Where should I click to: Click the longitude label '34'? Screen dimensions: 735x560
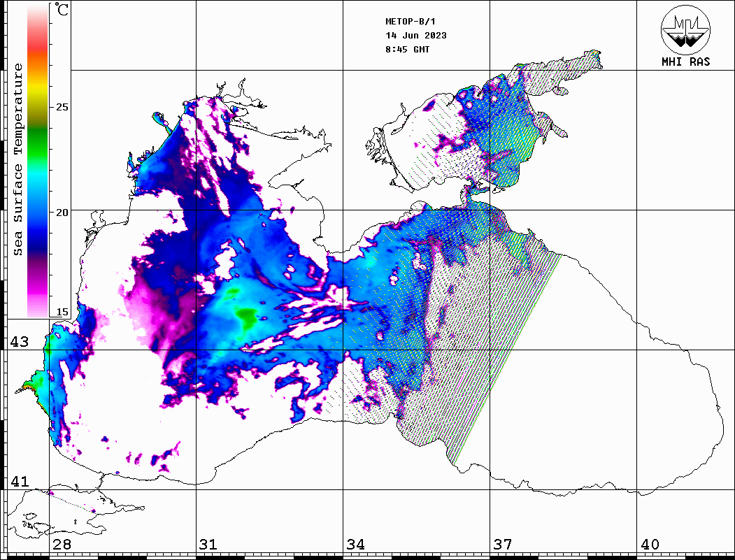(x=355, y=545)
